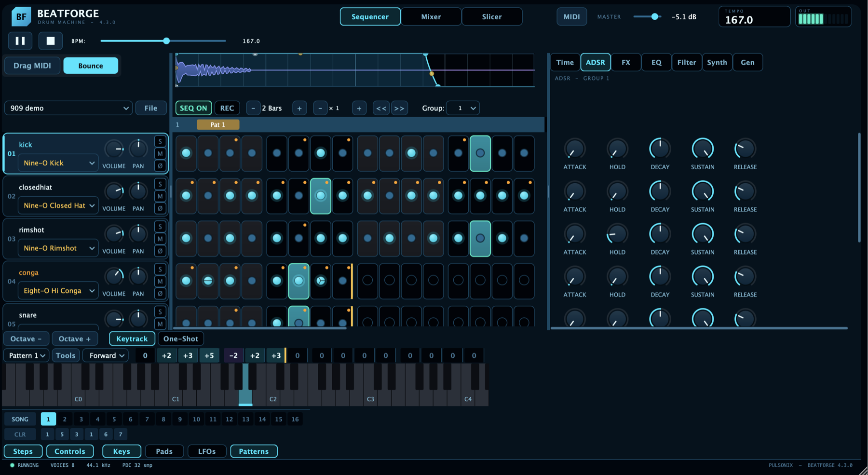Screen dimensions: 868x475
Task: Open the 909 demo preset dropdown
Action: click(68, 108)
